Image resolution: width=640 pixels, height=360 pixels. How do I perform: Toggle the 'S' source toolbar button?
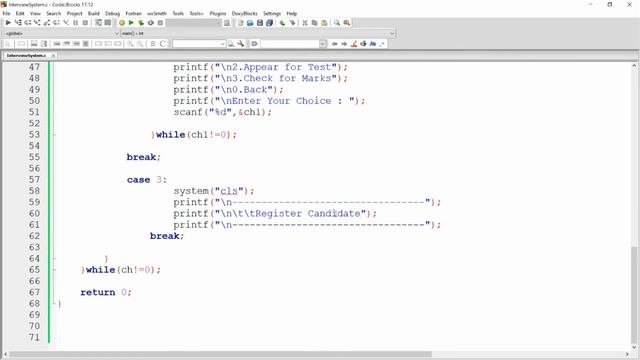[153, 44]
